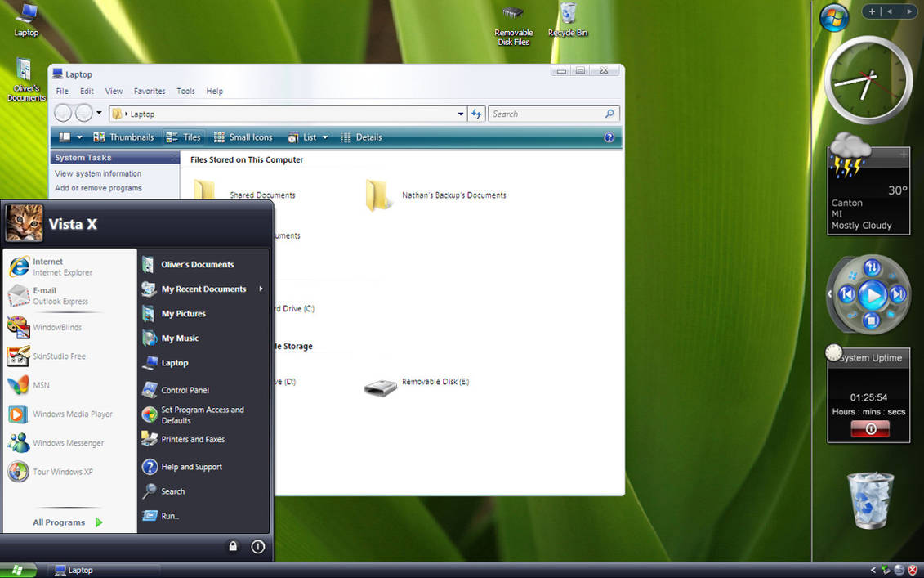924x578 pixels.
Task: Launch SkinStudio Free
Action: point(60,356)
